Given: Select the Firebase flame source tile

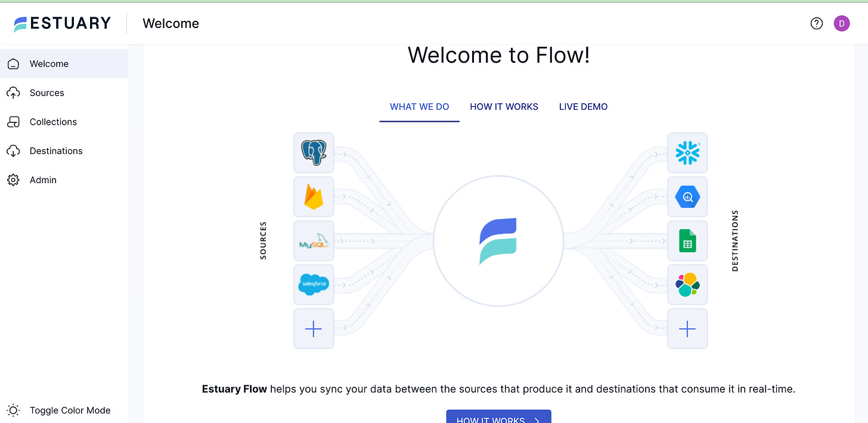Looking at the screenshot, I should click(314, 197).
